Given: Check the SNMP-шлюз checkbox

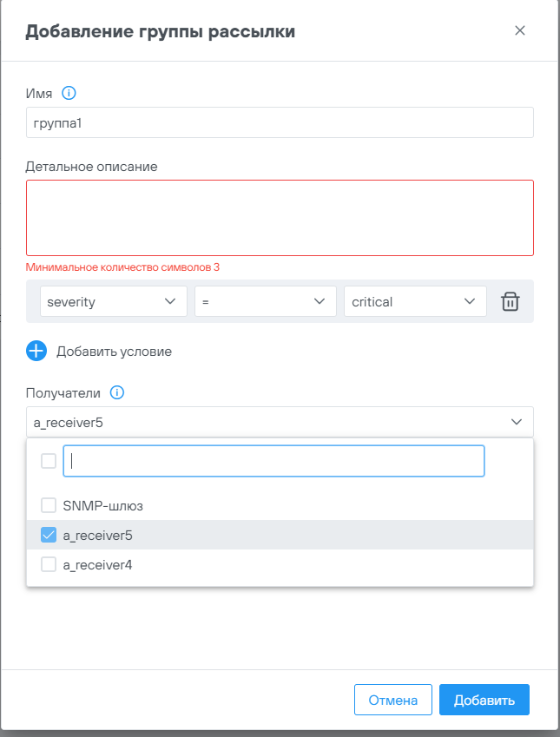Looking at the screenshot, I should click(49, 505).
